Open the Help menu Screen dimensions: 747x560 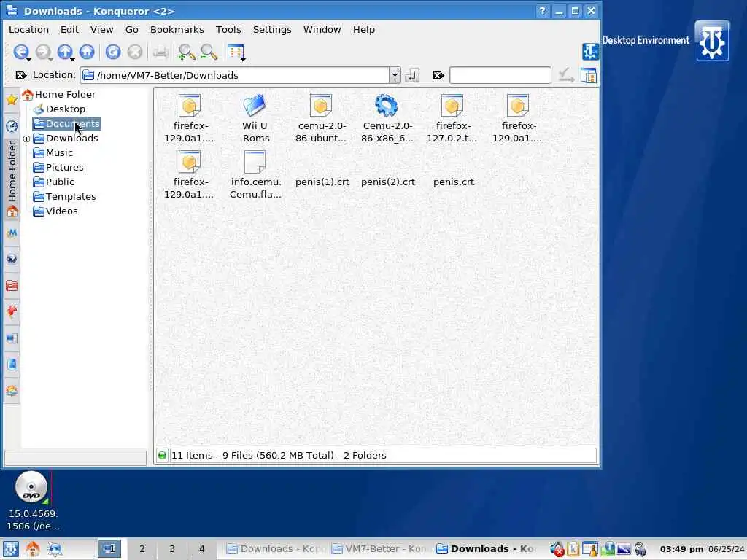[364, 29]
